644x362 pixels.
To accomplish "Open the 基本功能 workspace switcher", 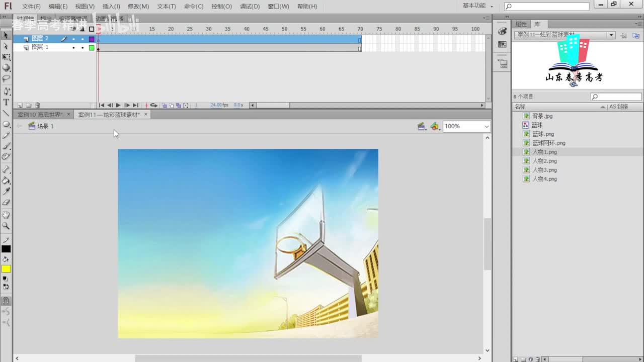I will (x=477, y=6).
